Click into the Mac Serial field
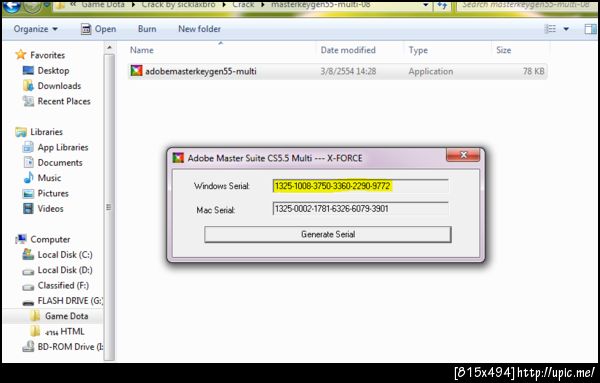 pos(360,209)
